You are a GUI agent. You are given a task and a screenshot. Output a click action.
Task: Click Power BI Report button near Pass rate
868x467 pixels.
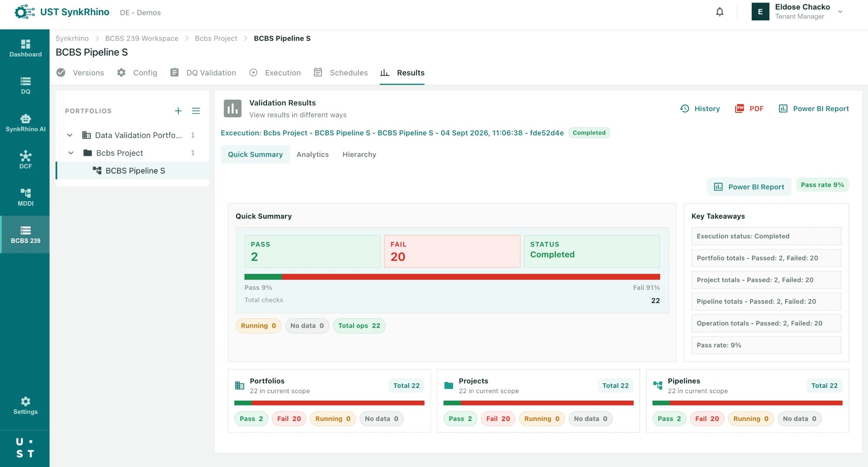749,187
